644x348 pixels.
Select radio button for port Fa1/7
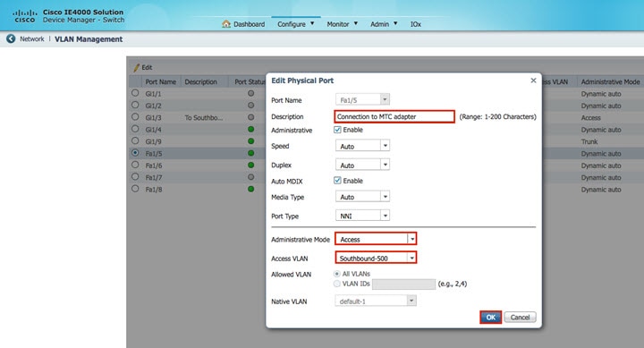click(135, 176)
